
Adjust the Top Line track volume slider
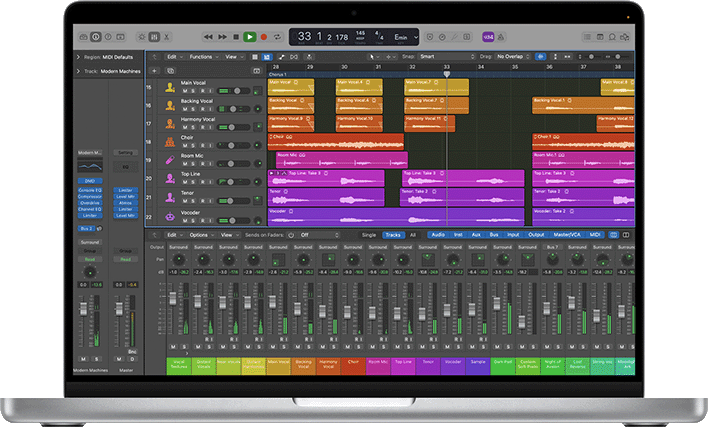(x=233, y=182)
